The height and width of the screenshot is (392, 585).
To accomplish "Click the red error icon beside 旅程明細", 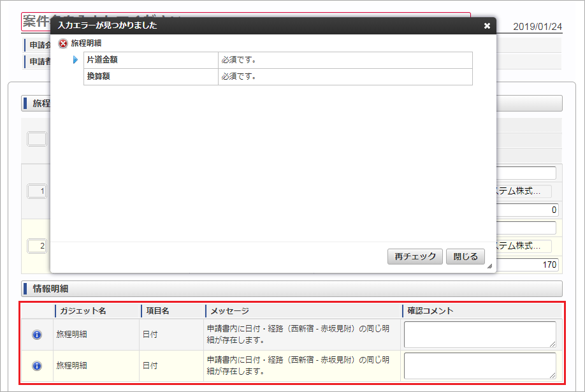I will click(62, 43).
